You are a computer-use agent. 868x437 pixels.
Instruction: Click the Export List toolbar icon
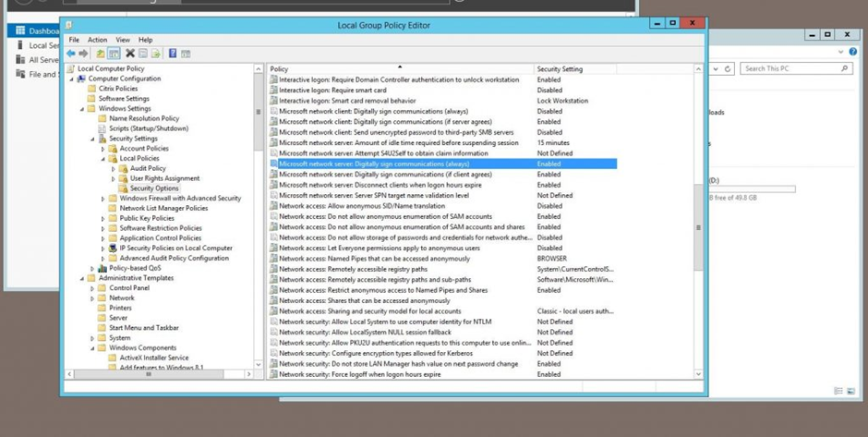coord(156,54)
